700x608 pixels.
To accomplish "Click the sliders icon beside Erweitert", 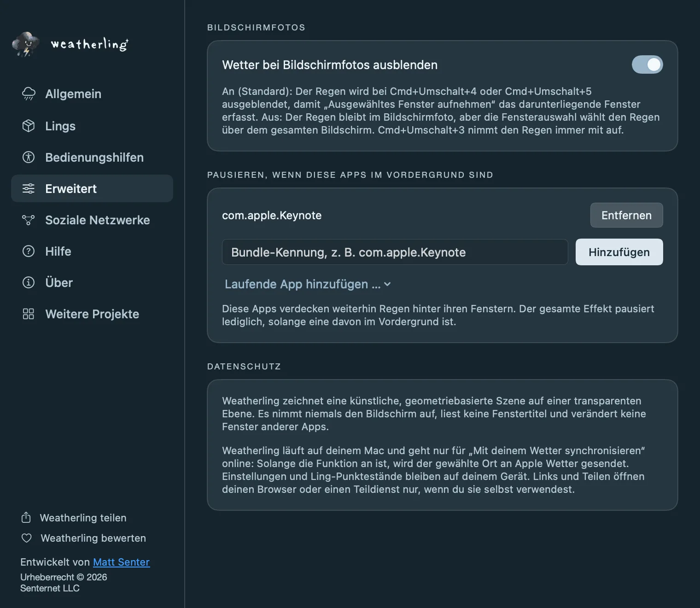I will [29, 188].
